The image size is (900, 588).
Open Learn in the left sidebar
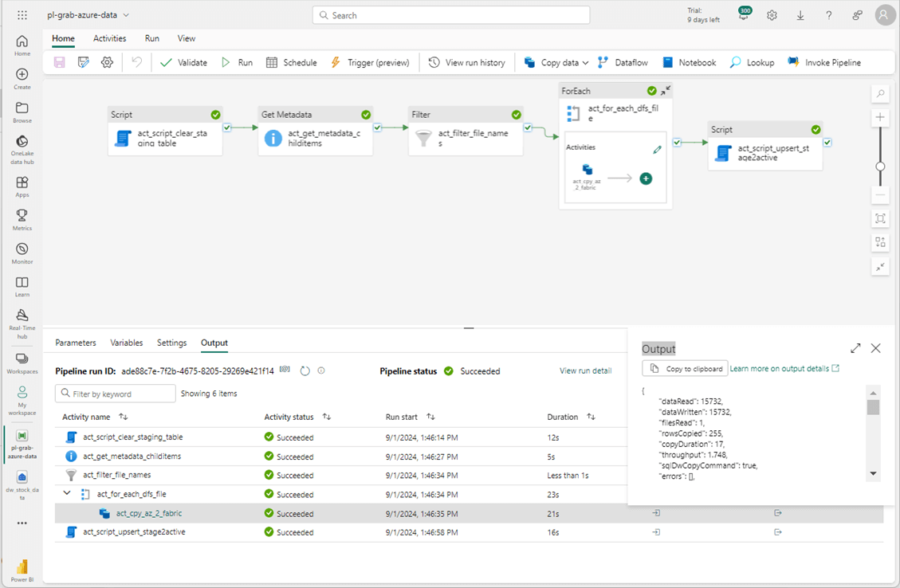point(22,286)
